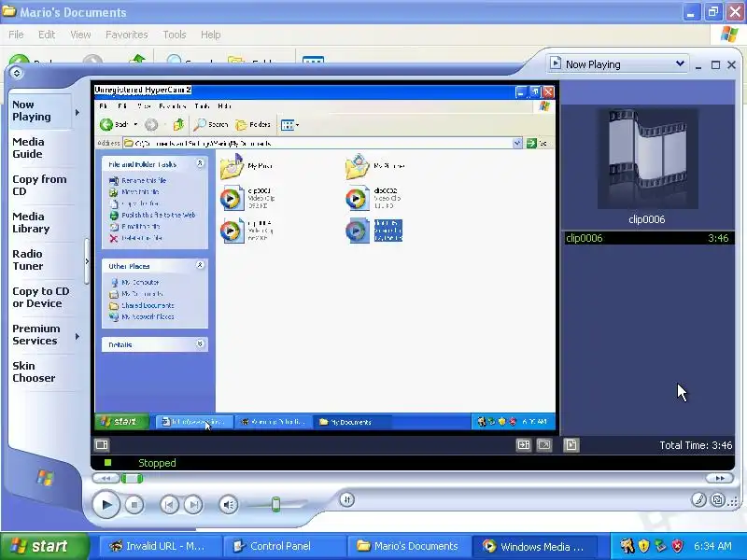The width and height of the screenshot is (747, 560).
Task: Click the show menu bar button in Media Player
Action: pyautogui.click(x=17, y=73)
